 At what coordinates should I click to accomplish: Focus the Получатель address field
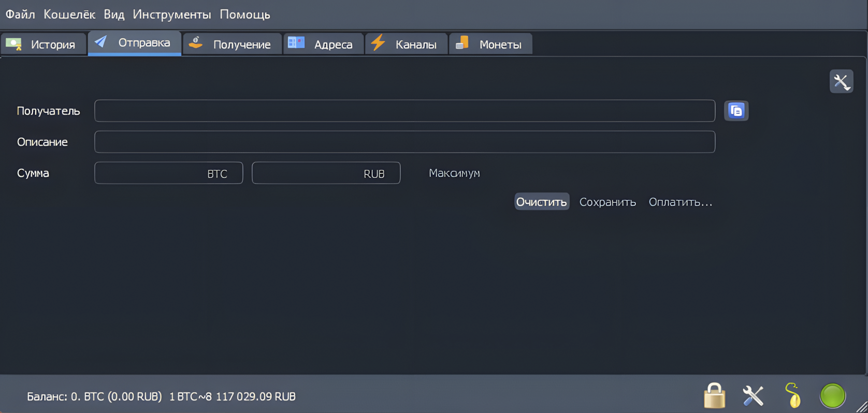pyautogui.click(x=404, y=111)
